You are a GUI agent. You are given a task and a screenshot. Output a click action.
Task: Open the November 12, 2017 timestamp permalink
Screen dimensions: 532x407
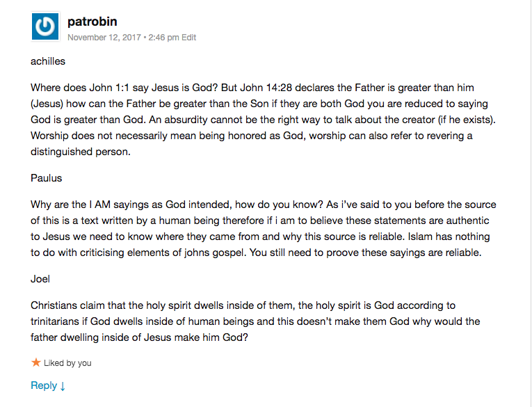(x=122, y=38)
